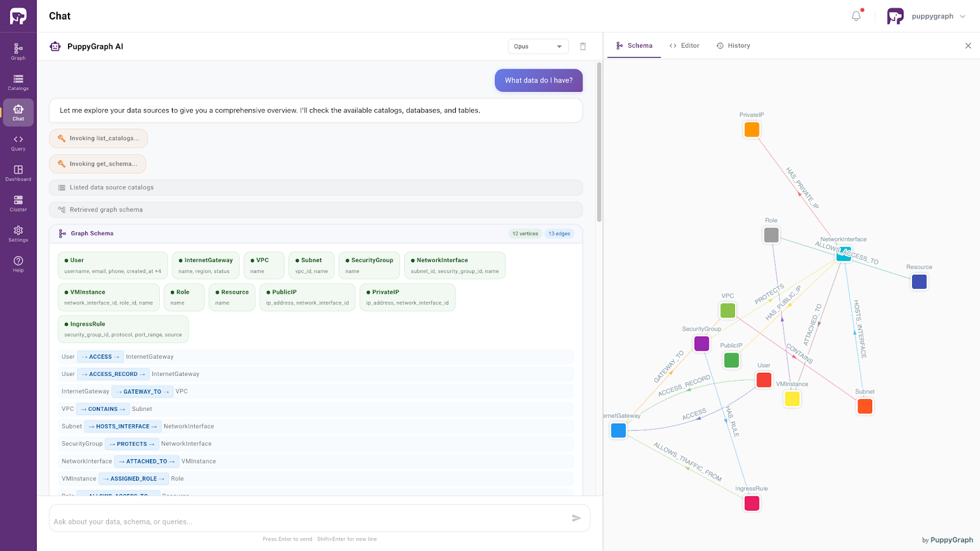Image resolution: width=980 pixels, height=551 pixels.
Task: Click the NetworkInterface vertex card
Action: (x=455, y=265)
